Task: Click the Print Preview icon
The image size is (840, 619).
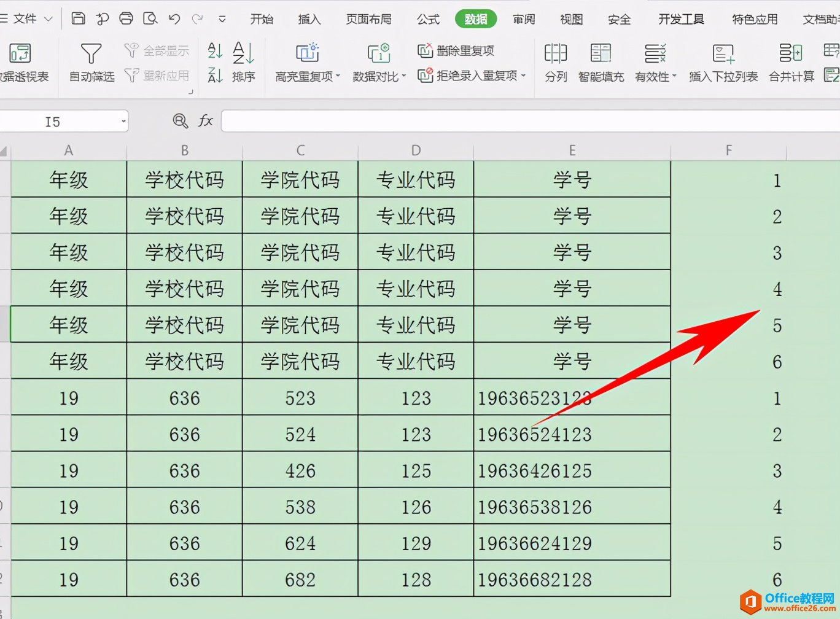Action: pos(150,18)
